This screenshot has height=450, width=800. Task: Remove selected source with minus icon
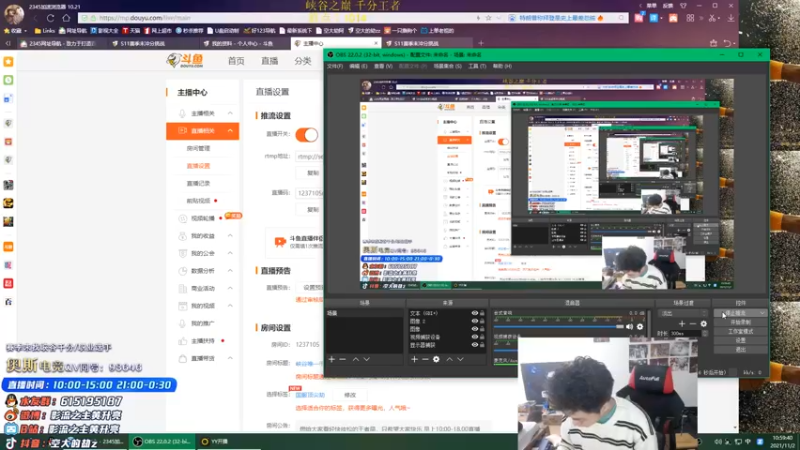pyautogui.click(x=425, y=359)
